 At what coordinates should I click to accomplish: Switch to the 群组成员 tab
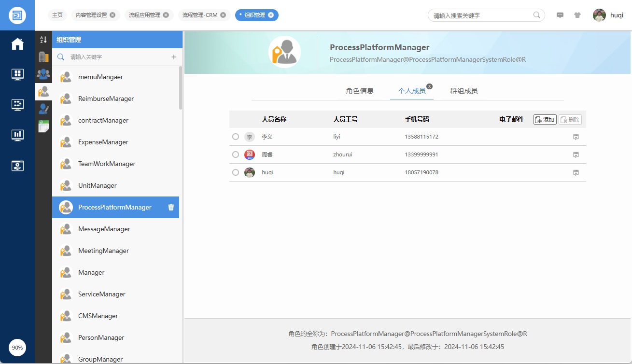pyautogui.click(x=463, y=91)
